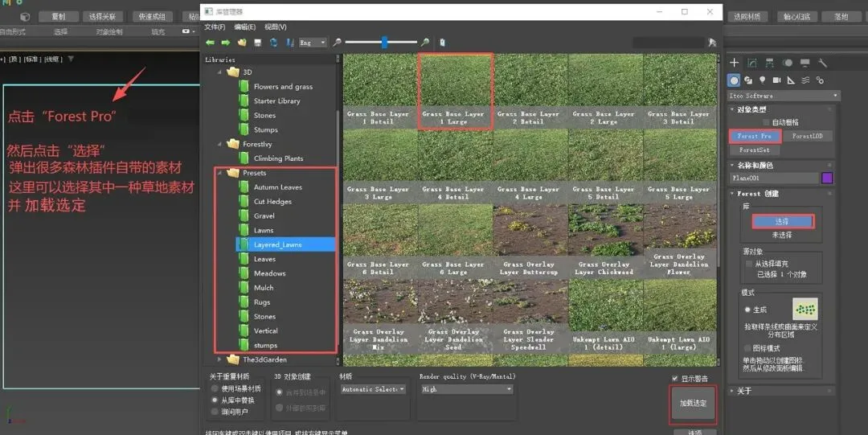The width and height of the screenshot is (868, 435).
Task: Open the Motion panel icon
Action: pyautogui.click(x=787, y=63)
